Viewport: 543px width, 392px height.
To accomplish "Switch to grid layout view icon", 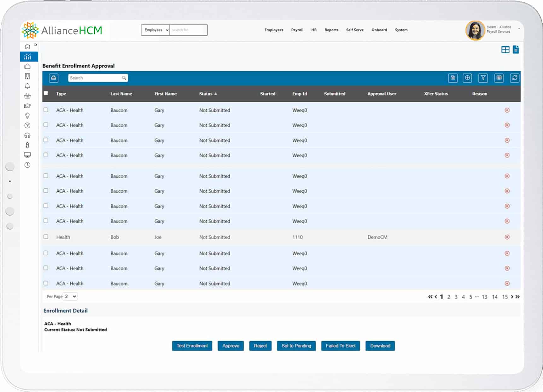I will pos(505,50).
